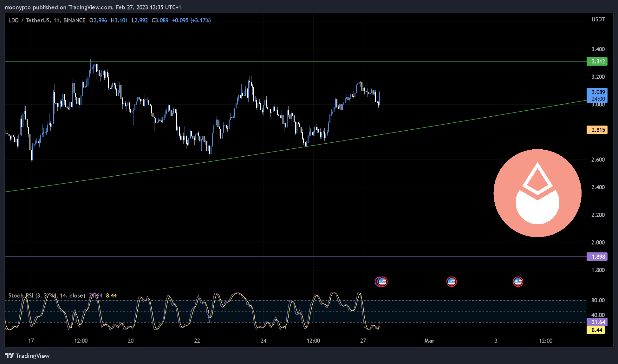Viewport: 618px width, 364px height.
Task: Click the O2.996 open value
Action: pos(98,20)
